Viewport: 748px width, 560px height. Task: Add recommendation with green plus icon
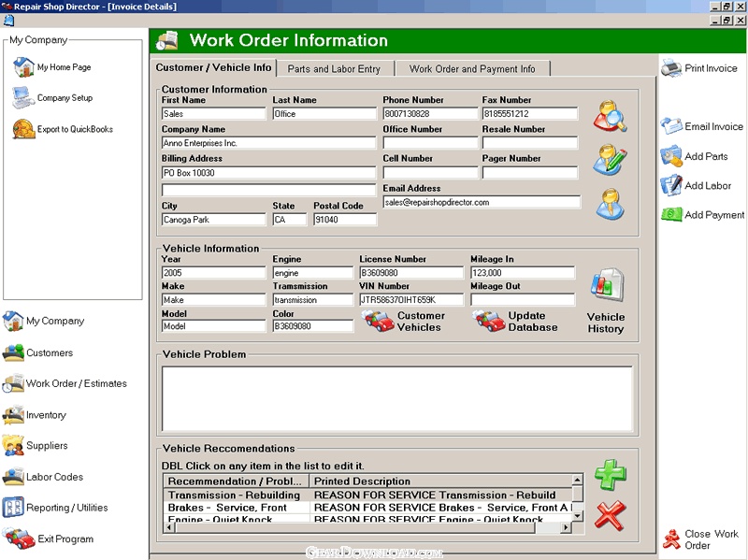tap(611, 475)
